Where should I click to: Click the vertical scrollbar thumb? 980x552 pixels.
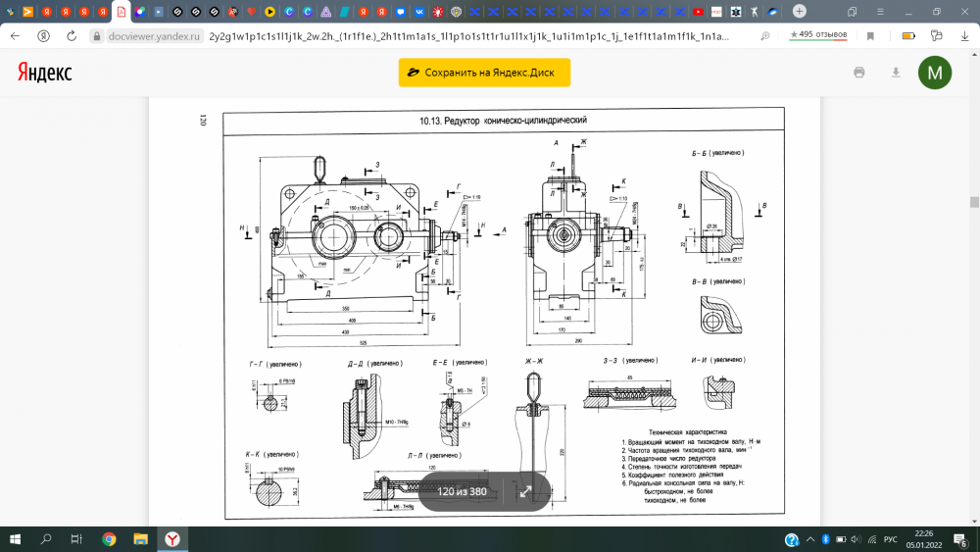click(974, 203)
